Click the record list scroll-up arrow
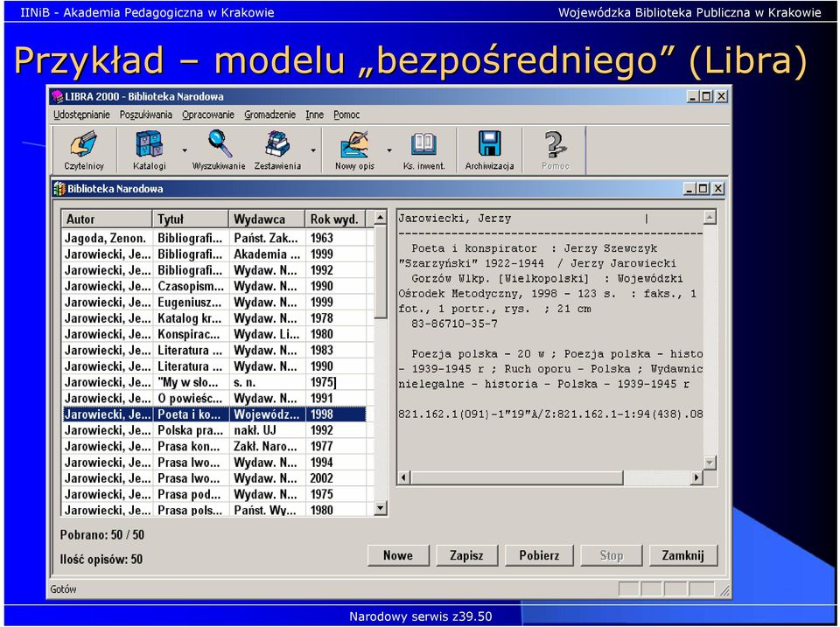The width and height of the screenshot is (840, 627). tap(381, 218)
